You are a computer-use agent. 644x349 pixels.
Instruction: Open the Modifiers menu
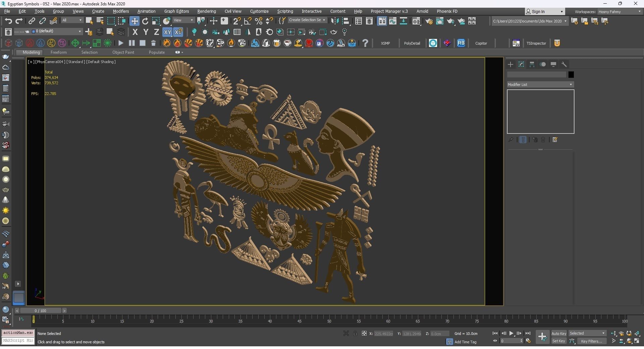tap(121, 11)
